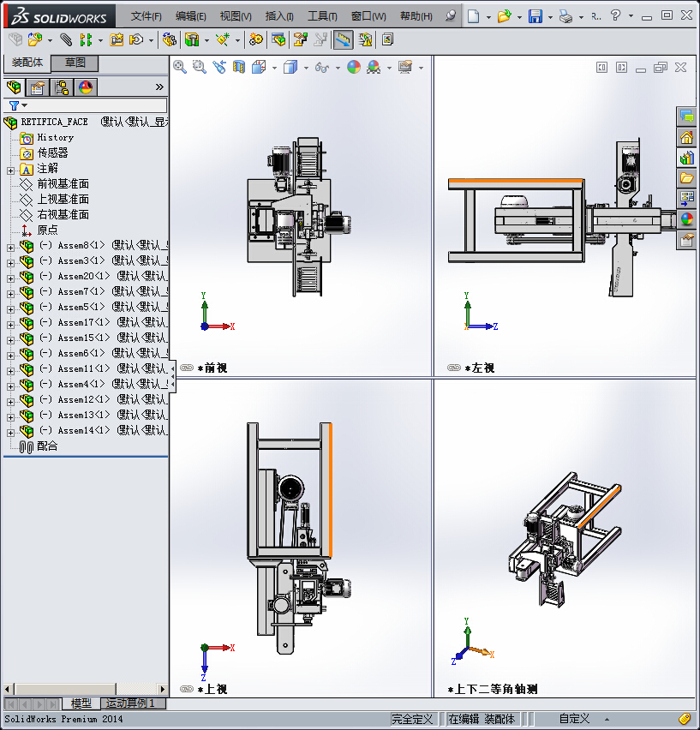
Task: Click the last assembly toolbar icon
Action: pyautogui.click(x=388, y=39)
